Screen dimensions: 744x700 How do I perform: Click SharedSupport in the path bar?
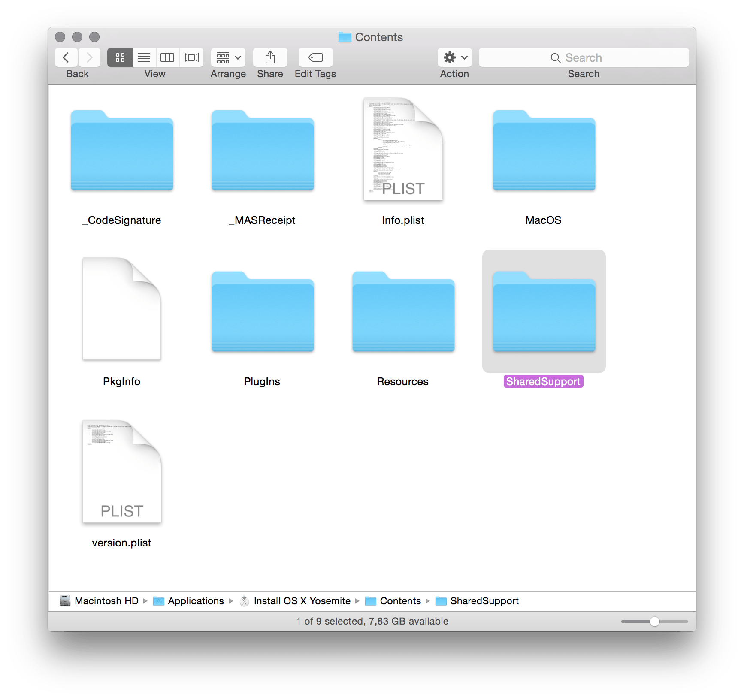coord(477,601)
